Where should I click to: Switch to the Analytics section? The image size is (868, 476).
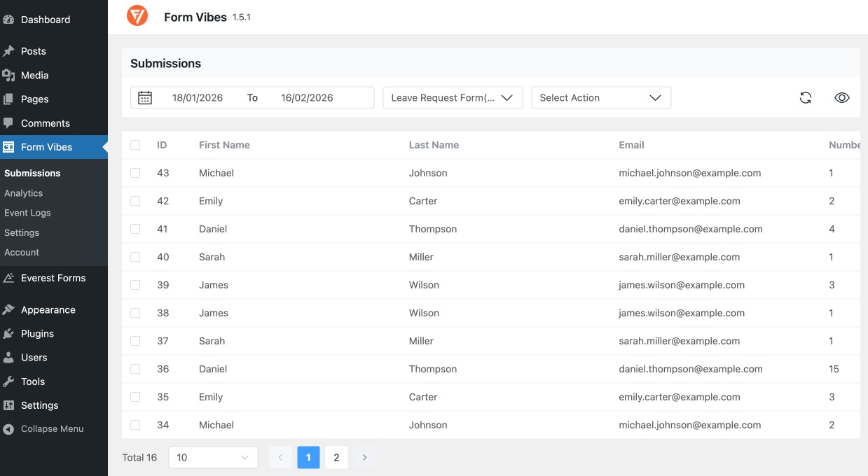(24, 193)
